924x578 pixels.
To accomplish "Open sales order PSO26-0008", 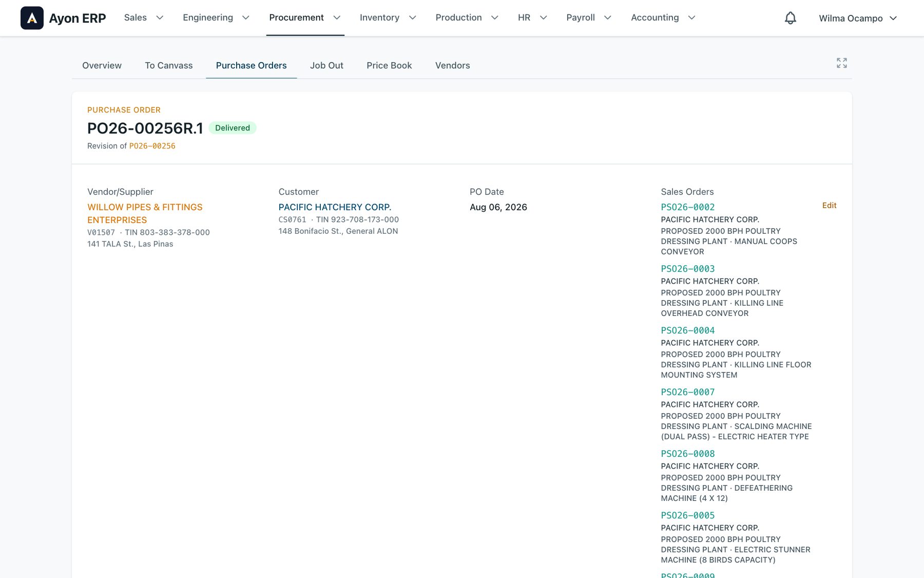I will 688,454.
